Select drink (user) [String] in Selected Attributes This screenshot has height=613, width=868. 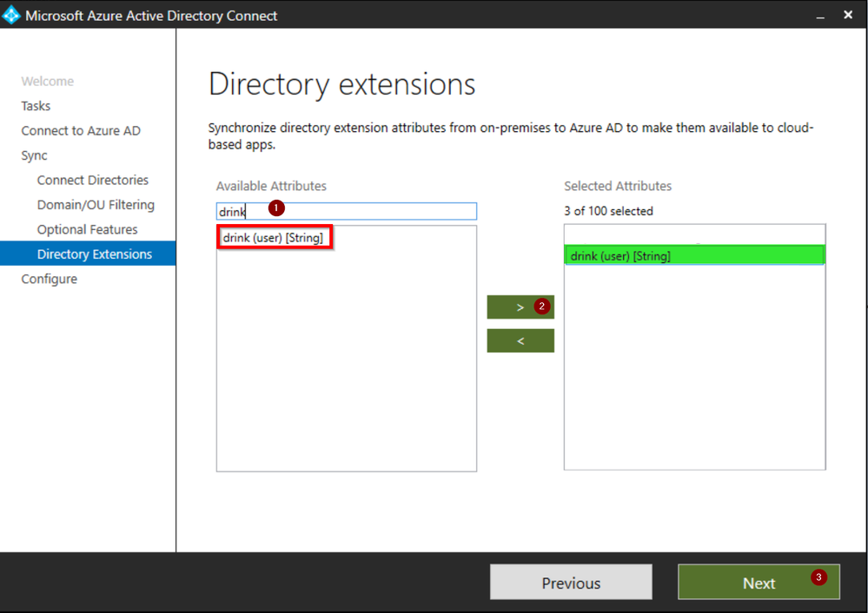point(694,255)
